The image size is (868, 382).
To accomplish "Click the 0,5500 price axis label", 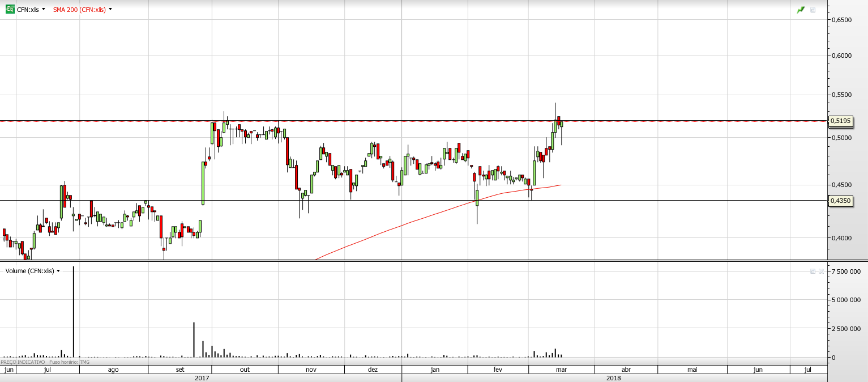I will tap(841, 95).
